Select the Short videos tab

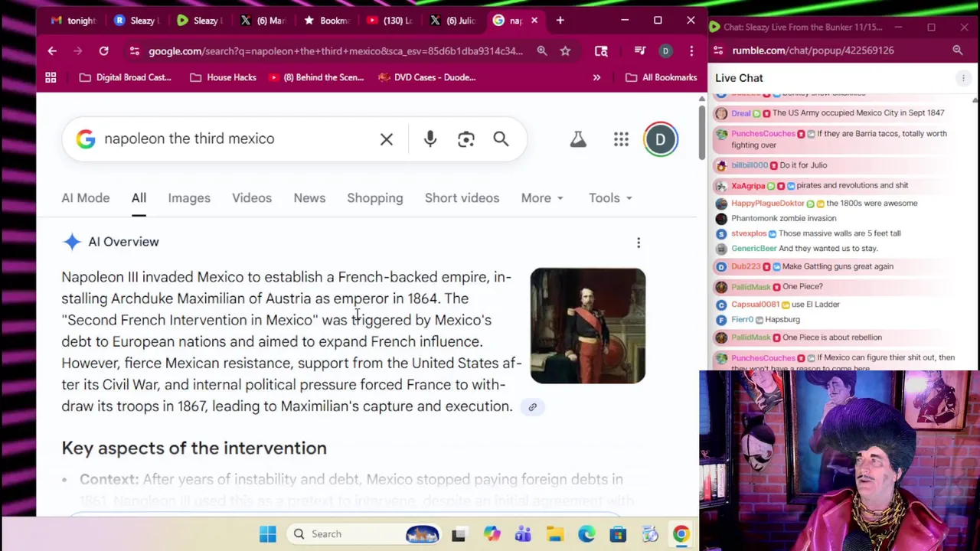[462, 198]
